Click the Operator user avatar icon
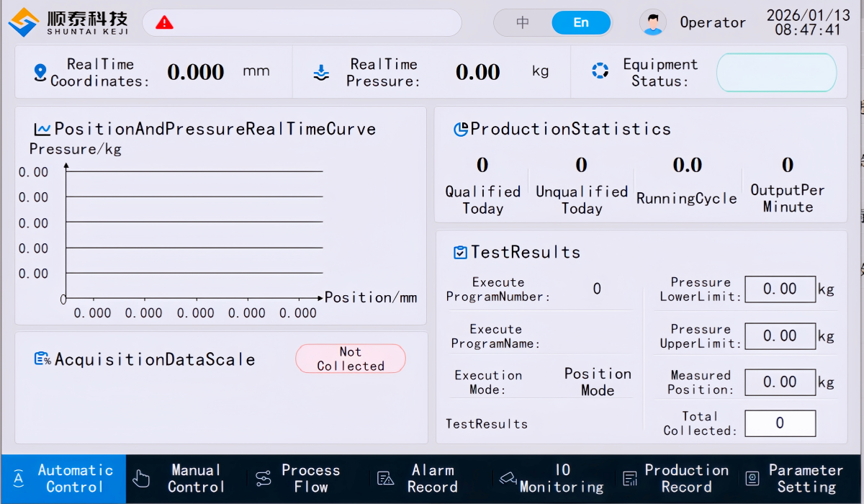 click(x=652, y=23)
